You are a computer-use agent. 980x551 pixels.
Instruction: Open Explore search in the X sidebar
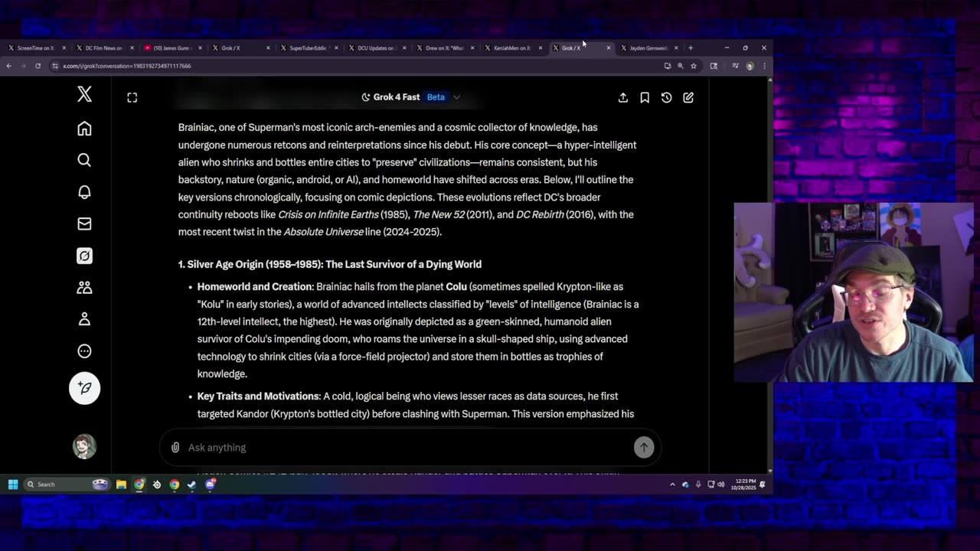(x=84, y=160)
